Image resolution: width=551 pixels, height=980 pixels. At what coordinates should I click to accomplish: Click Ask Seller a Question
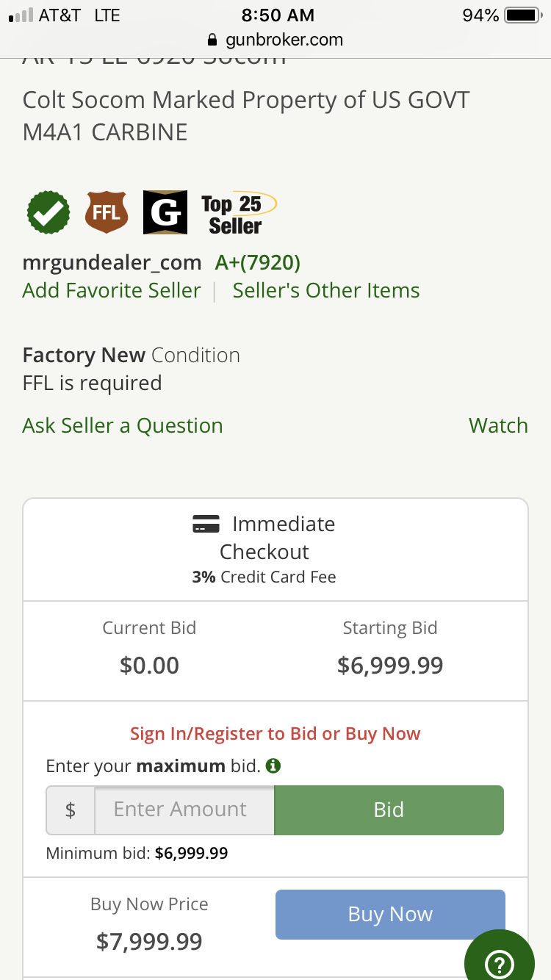pyautogui.click(x=123, y=425)
